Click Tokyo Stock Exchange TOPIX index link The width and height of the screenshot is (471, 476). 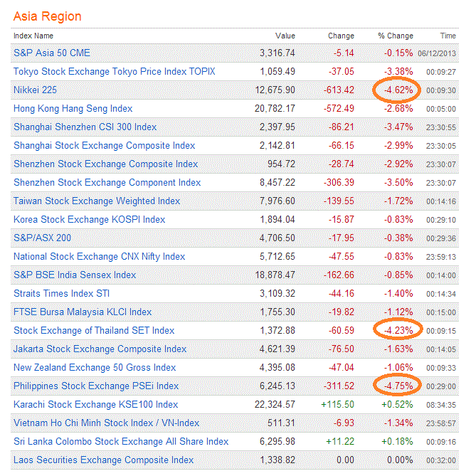pos(114,72)
